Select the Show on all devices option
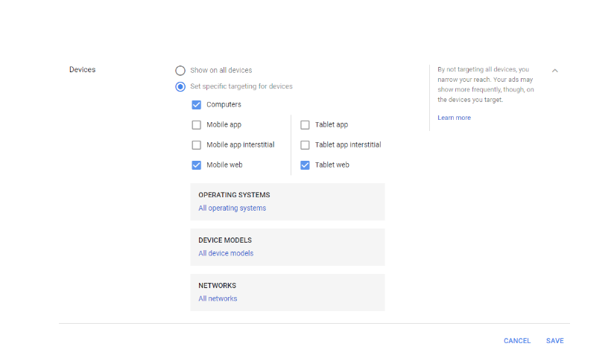Viewport: 614px width, 364px height. (180, 71)
